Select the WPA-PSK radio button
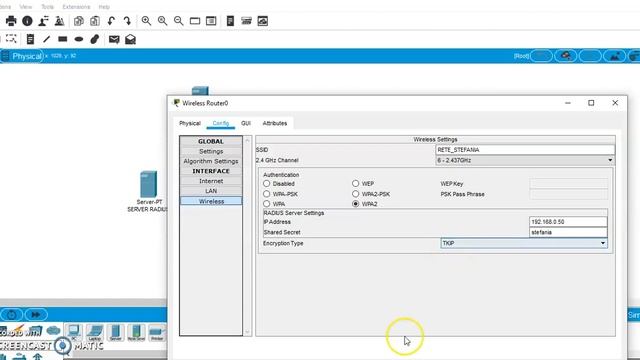Viewport: 640px width, 360px height. (267, 194)
